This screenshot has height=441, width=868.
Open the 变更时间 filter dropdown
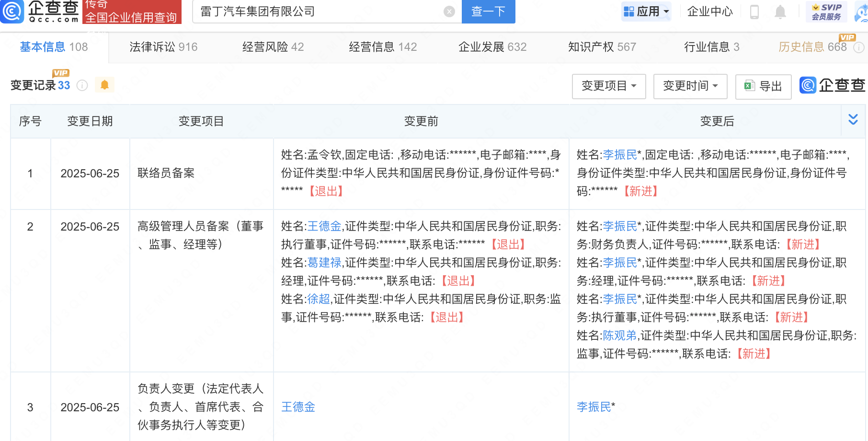click(690, 86)
